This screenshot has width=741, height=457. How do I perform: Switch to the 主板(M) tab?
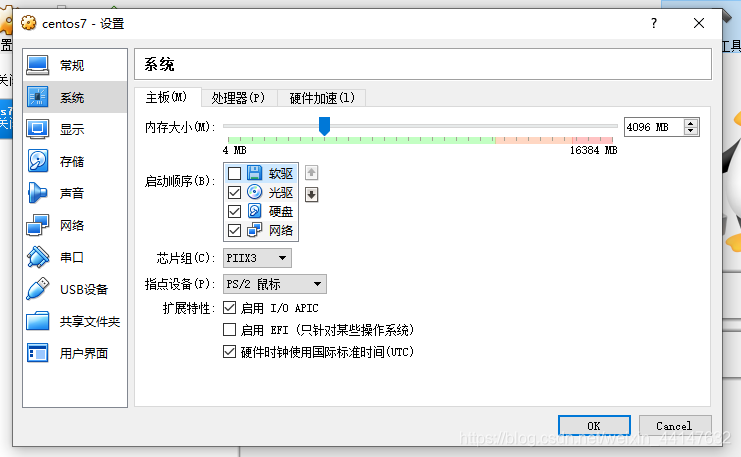(166, 97)
